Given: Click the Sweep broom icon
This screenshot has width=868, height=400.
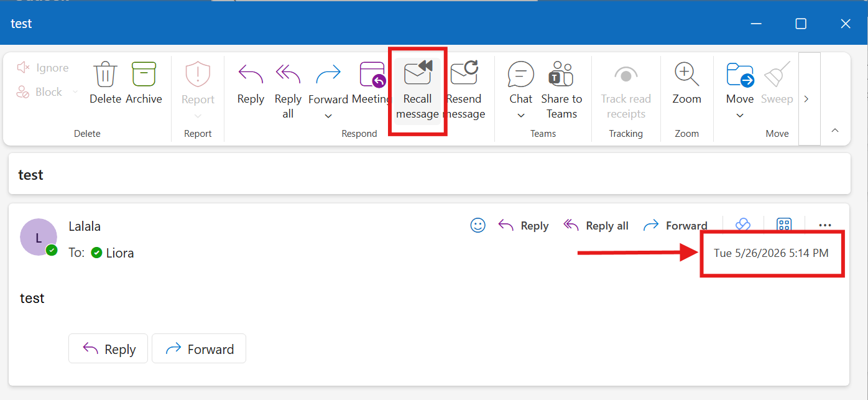Looking at the screenshot, I should click(x=777, y=75).
